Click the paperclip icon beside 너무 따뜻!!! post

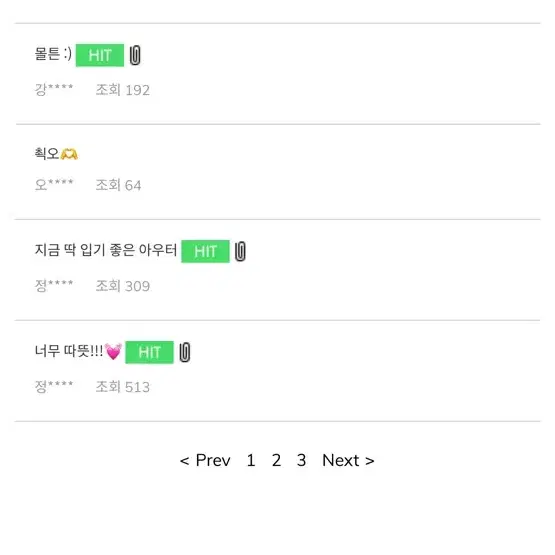184,352
